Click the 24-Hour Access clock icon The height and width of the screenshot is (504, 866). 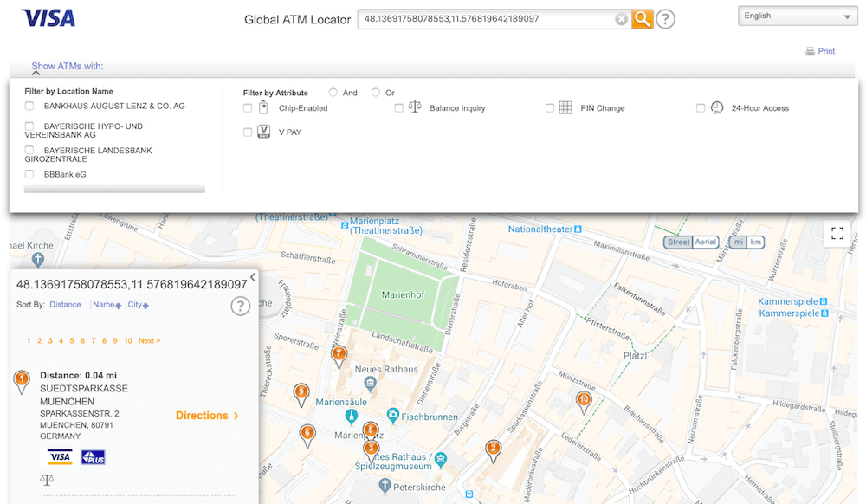[x=717, y=107]
